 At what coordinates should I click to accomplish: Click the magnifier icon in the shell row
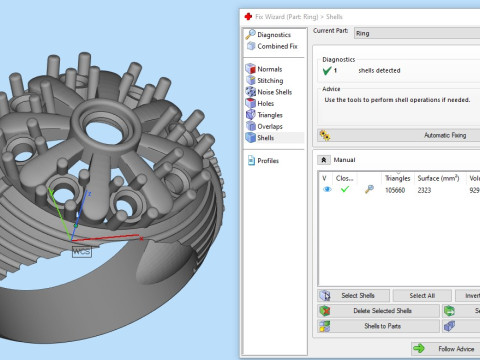pos(369,189)
